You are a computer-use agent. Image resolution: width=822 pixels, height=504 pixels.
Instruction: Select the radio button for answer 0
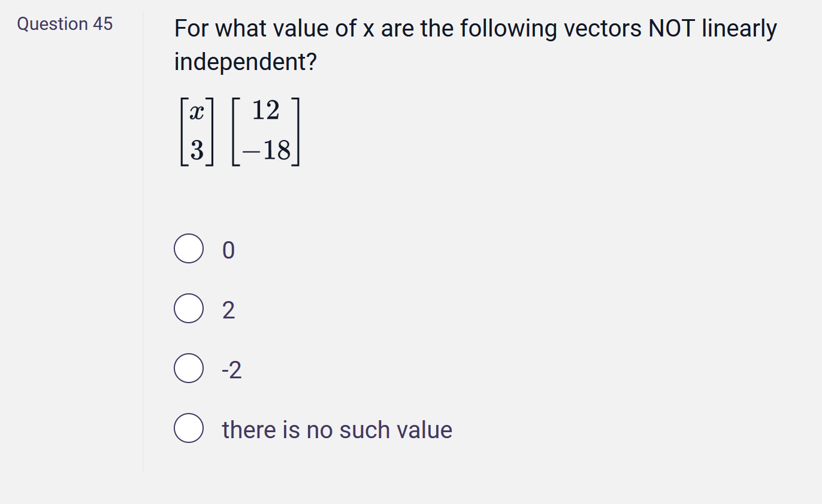(189, 249)
